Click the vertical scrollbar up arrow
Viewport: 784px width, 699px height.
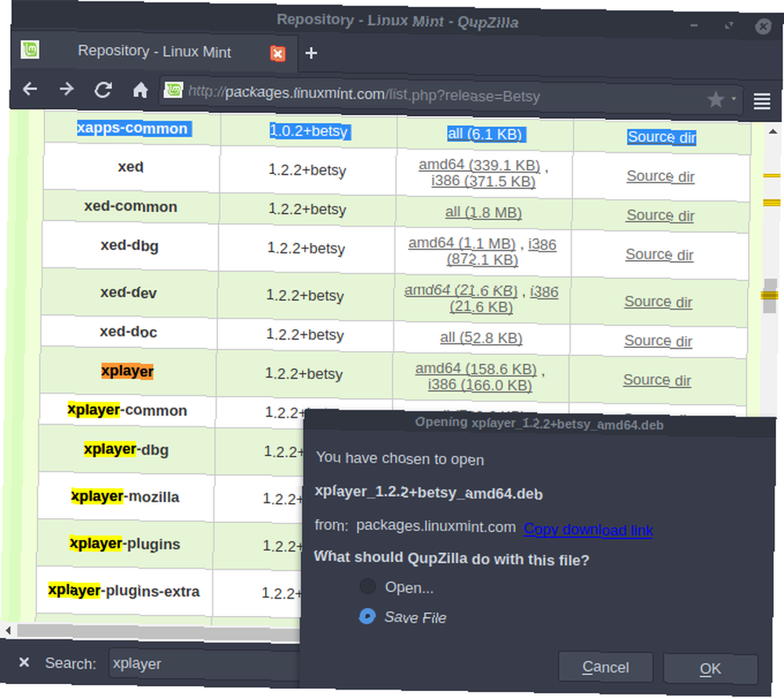(x=772, y=132)
